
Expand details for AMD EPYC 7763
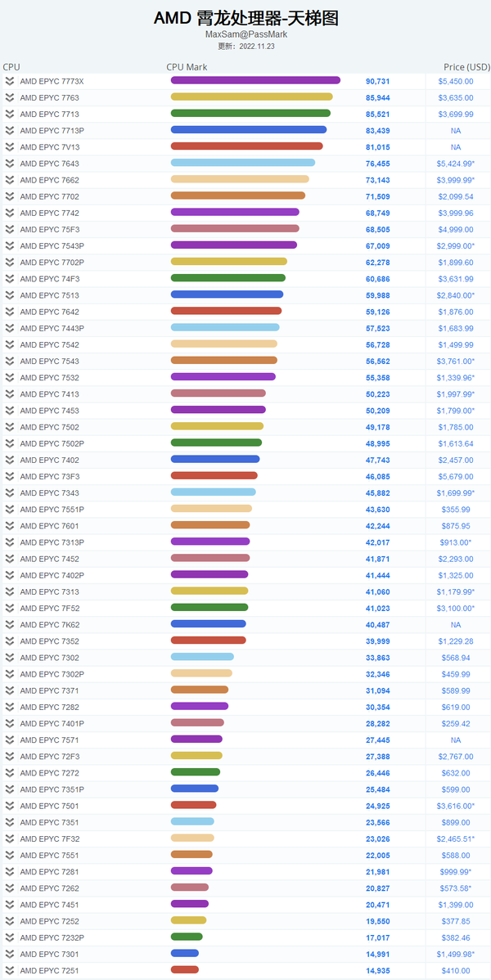pyautogui.click(x=9, y=97)
